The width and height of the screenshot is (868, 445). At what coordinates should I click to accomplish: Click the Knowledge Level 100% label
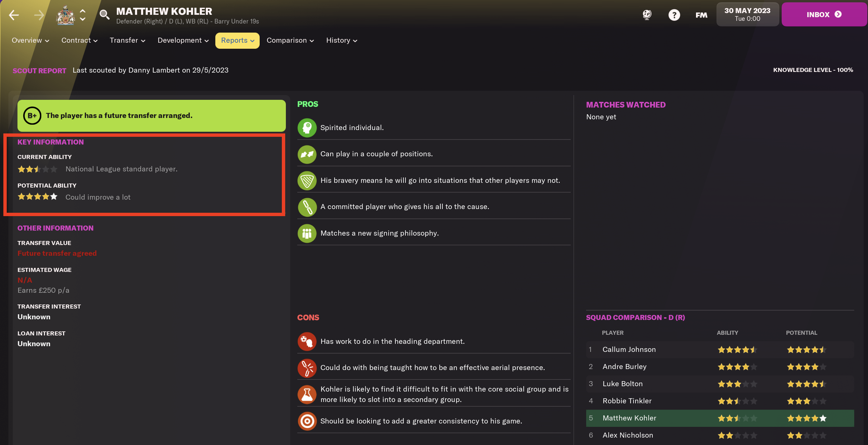pos(813,70)
